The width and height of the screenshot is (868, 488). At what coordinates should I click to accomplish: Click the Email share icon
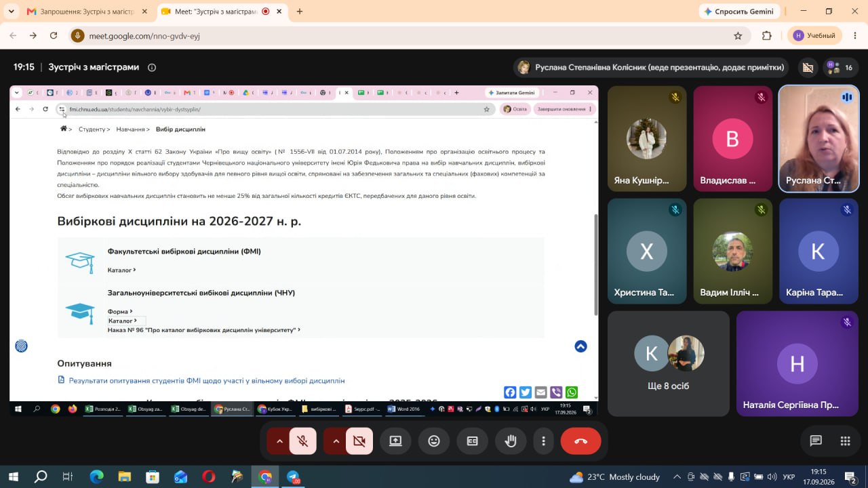pos(540,392)
